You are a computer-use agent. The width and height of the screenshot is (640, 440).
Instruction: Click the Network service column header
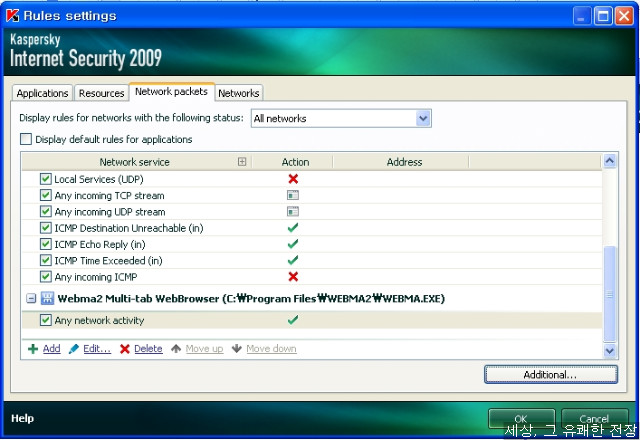[x=135, y=162]
